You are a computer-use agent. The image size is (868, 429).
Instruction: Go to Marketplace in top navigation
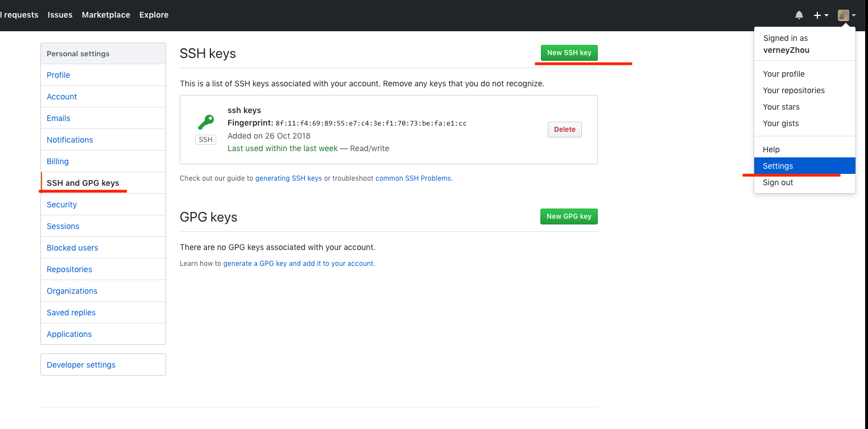click(106, 15)
